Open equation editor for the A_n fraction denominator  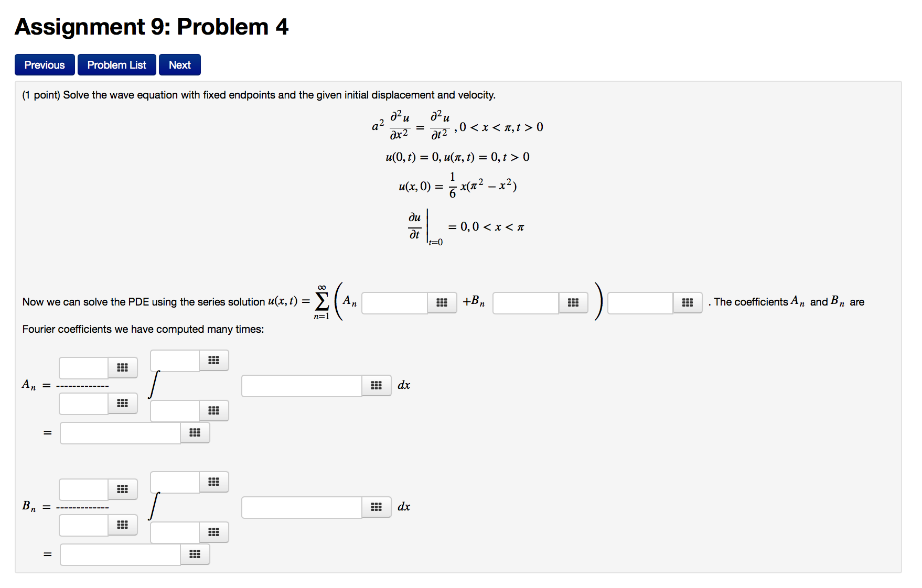(x=122, y=403)
